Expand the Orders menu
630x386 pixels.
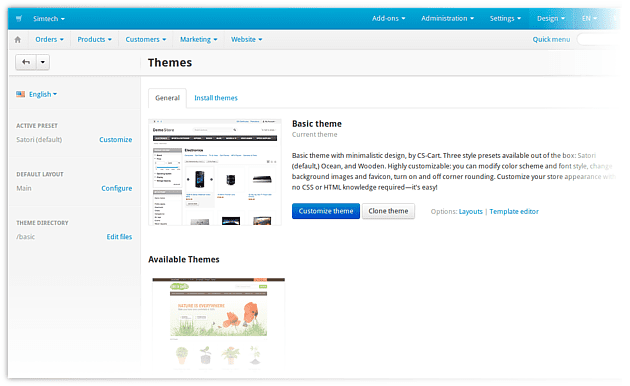[x=49, y=39]
